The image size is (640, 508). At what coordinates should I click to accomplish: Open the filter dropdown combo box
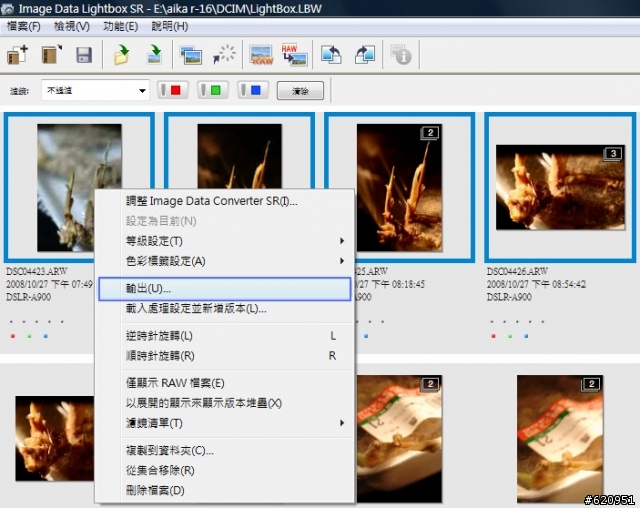point(95,90)
